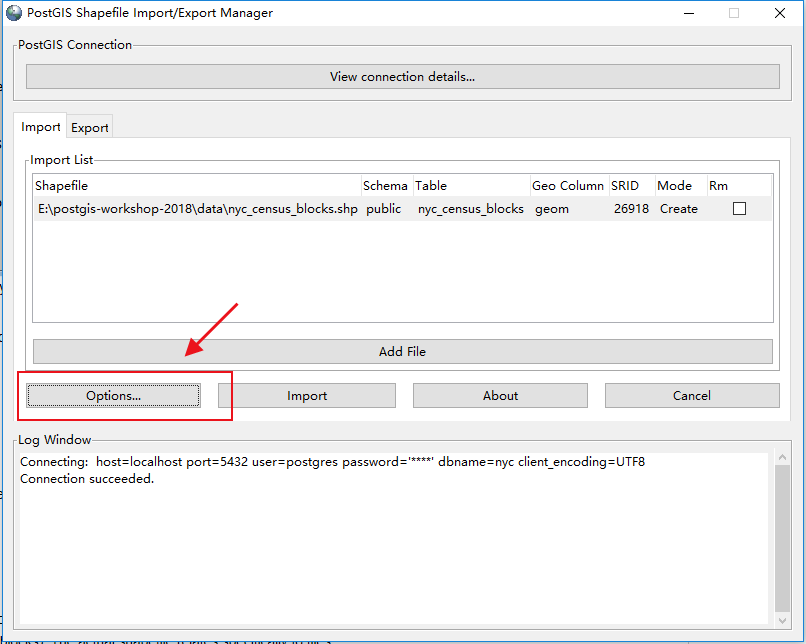The height and width of the screenshot is (644, 806).
Task: Click the Table column header
Action: (471, 186)
